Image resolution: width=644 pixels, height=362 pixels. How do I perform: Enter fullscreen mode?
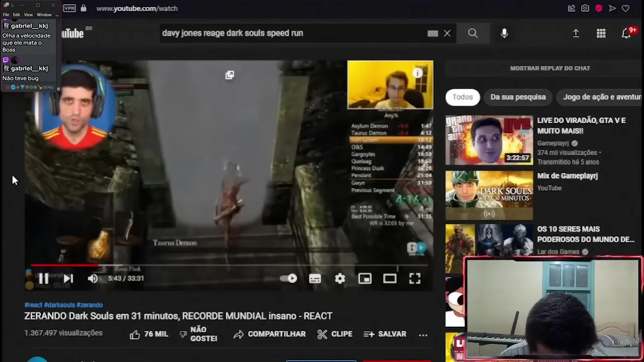point(415,279)
